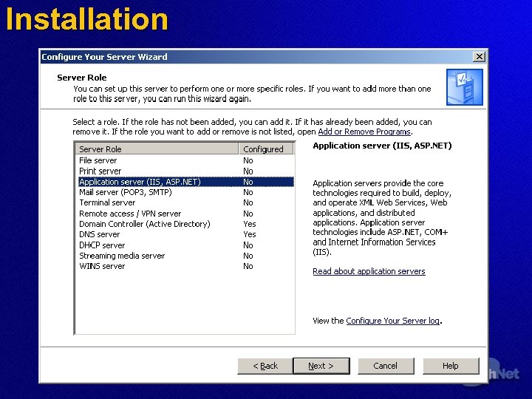Select the WINS server role
Screen dimensions: 532x399
click(x=186, y=266)
